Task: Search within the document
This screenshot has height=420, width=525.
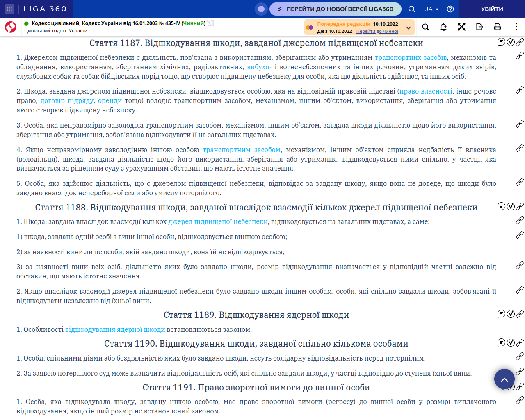Action: [x=426, y=27]
